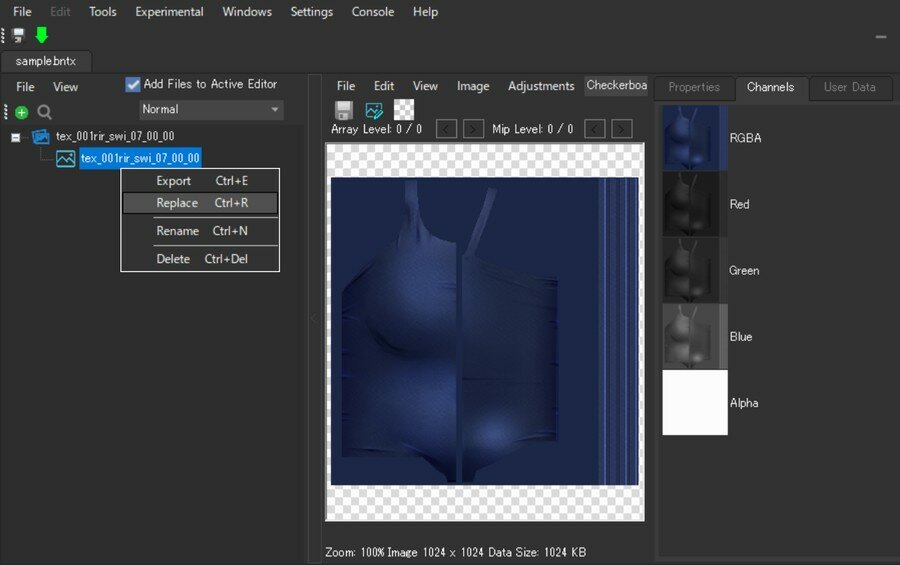Click the save icon in main toolbar
This screenshot has height=565, width=900.
click(x=19, y=35)
